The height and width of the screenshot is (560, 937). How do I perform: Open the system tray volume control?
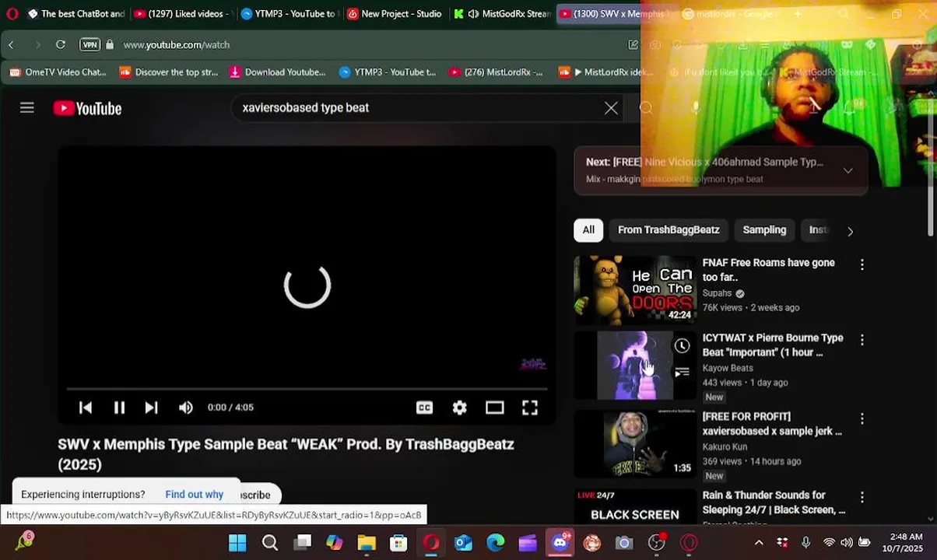846,542
